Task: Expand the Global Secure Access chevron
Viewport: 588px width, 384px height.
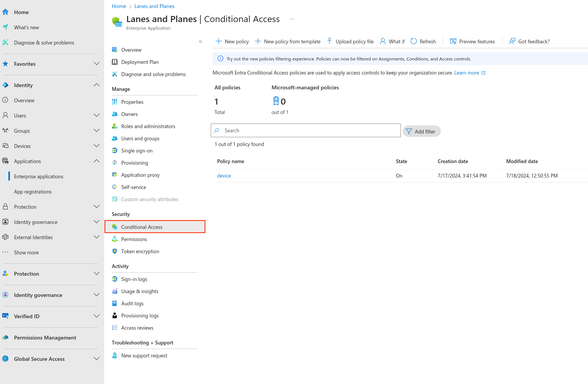Action: click(x=97, y=359)
